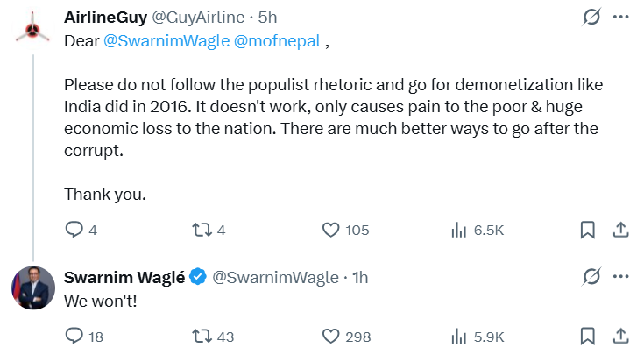Image resolution: width=644 pixels, height=355 pixels.
Task: Repost AirlineGuy's demonetization tweet
Action: point(200,230)
